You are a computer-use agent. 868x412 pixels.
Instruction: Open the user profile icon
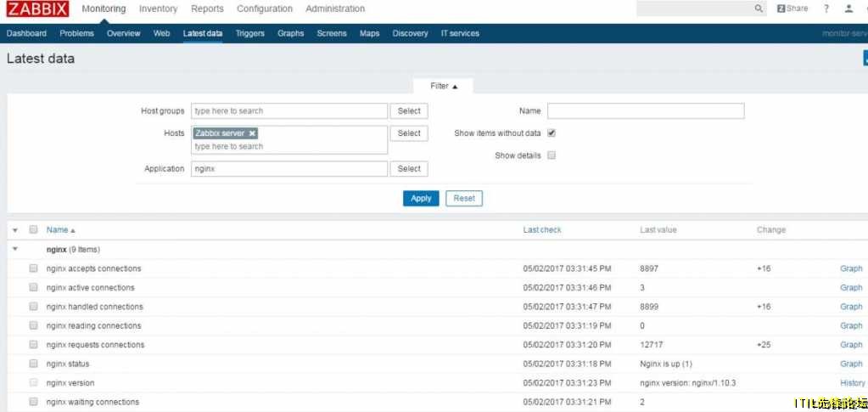848,8
